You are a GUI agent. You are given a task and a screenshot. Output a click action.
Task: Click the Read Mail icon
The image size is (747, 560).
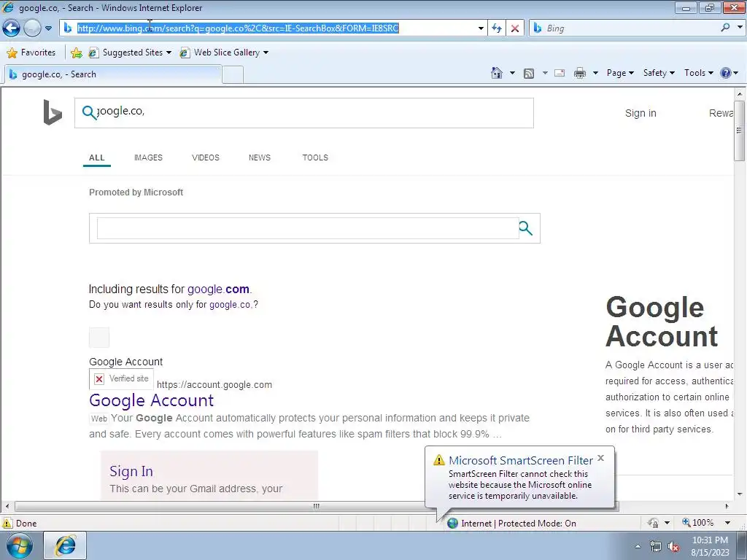click(x=560, y=73)
